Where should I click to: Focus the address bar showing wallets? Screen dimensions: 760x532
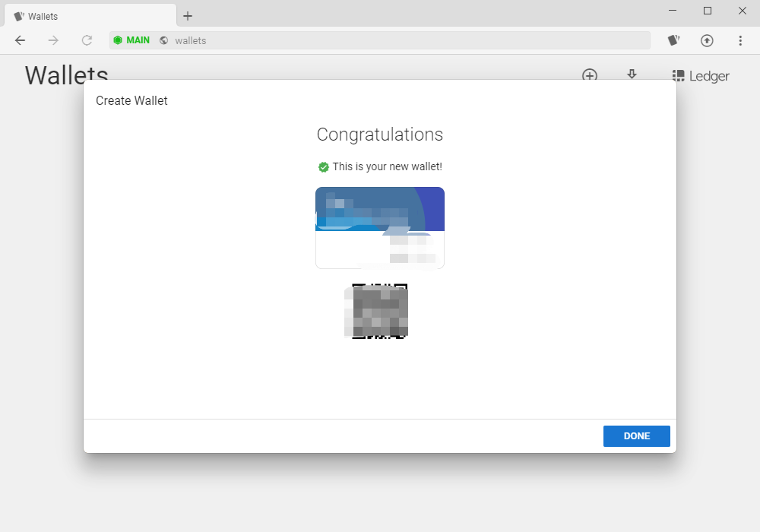point(380,40)
